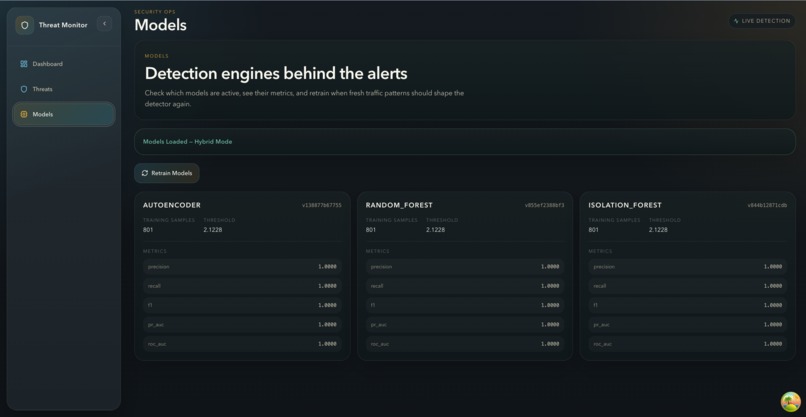This screenshot has height=417, width=806.
Task: Click the Models icon in the sidebar
Action: (x=24, y=115)
